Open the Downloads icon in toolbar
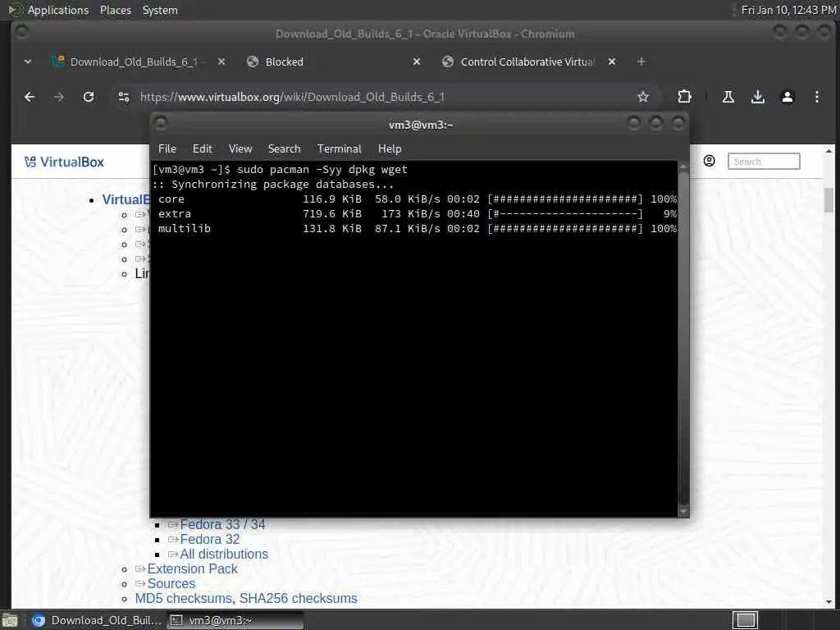 tap(757, 97)
